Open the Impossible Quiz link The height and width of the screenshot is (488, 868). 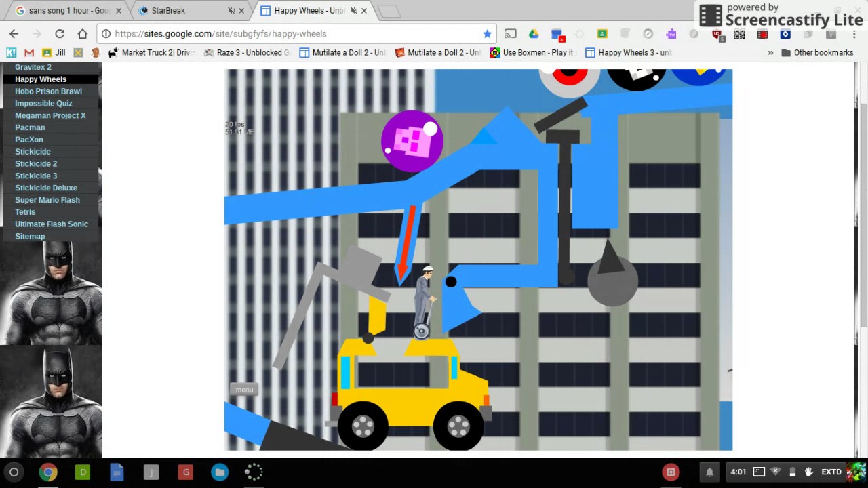[x=43, y=103]
